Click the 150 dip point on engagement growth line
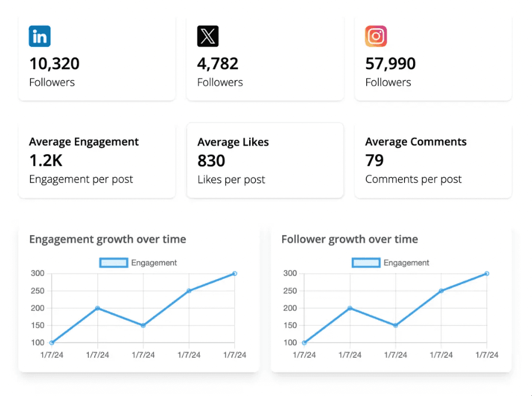This screenshot has width=532, height=396. click(143, 326)
